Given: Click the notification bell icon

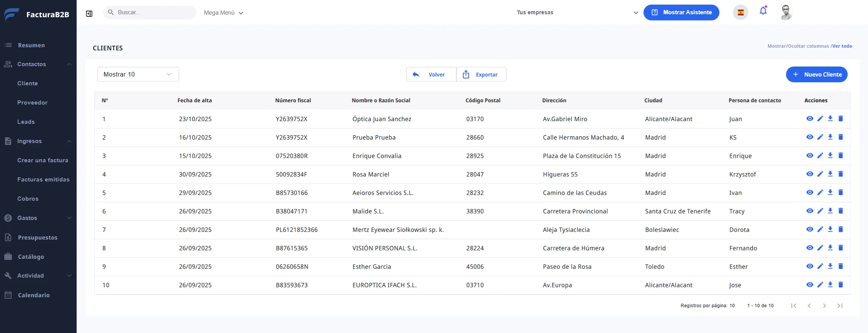Looking at the screenshot, I should (763, 11).
